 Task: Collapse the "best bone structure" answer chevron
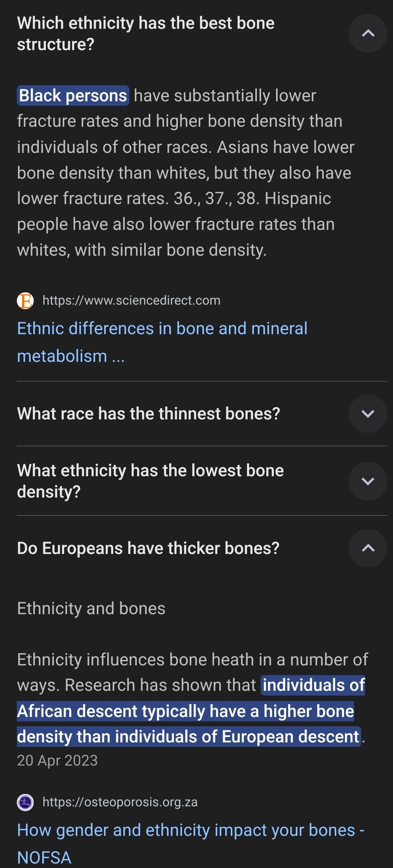[368, 33]
